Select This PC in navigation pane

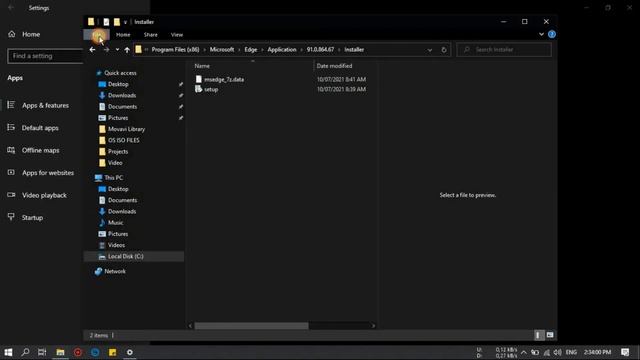(113, 178)
